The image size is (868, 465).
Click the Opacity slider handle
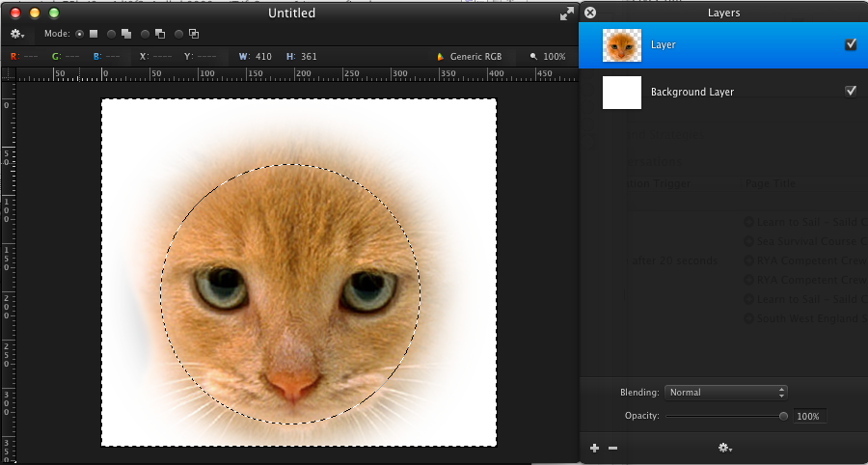(783, 417)
